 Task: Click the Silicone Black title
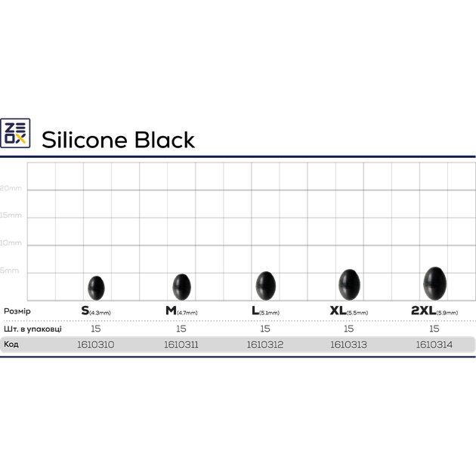118,140
